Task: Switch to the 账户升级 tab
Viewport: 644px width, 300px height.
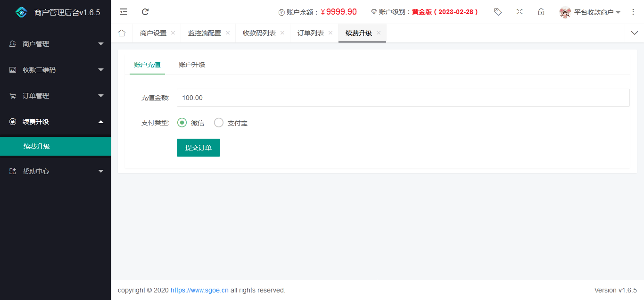Action: pos(191,65)
